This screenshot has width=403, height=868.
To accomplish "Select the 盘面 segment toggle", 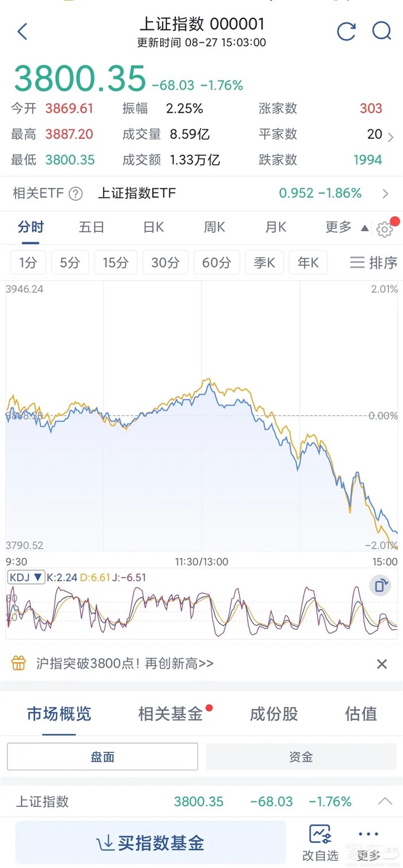I will click(x=102, y=756).
